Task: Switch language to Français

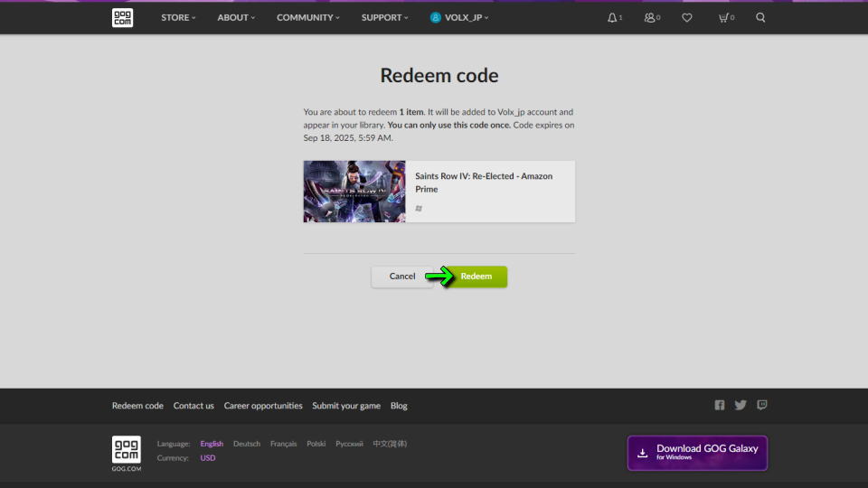Action: [x=283, y=444]
